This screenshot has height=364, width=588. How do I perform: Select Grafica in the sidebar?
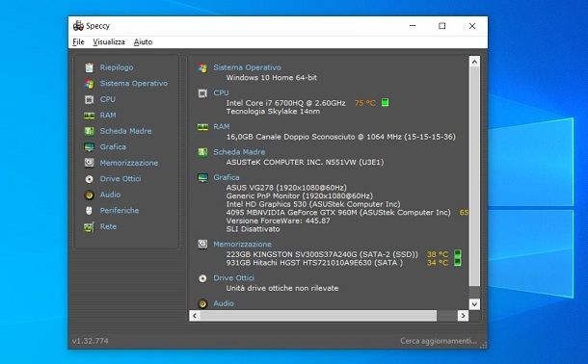coord(113,147)
